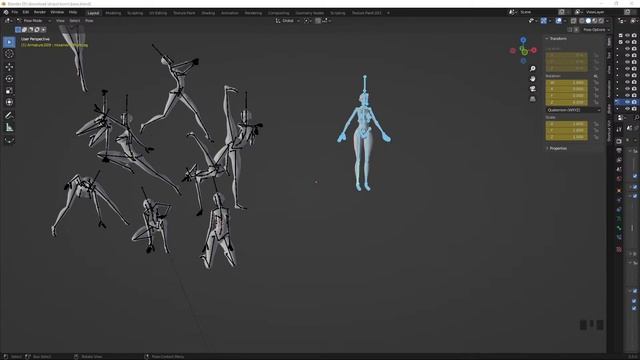The width and height of the screenshot is (640, 360).
Task: Open the pivot point dropdown
Action: coord(307,21)
